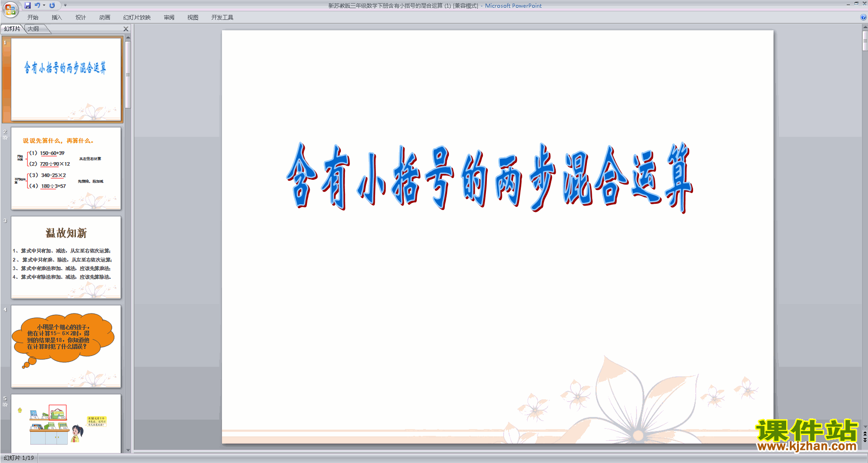Image resolution: width=868 pixels, height=463 pixels.
Task: Click main editor scrollbar down arrow
Action: click(865, 426)
